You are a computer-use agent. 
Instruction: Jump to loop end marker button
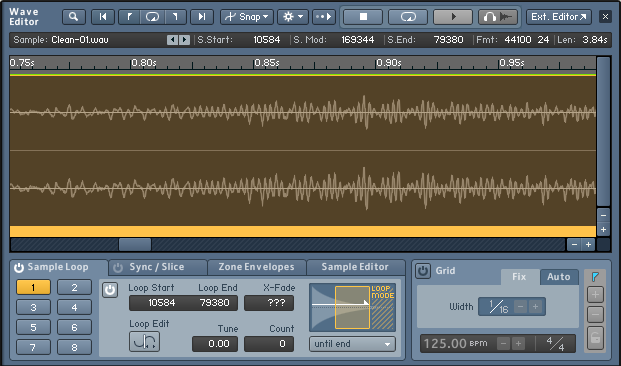coord(175,17)
